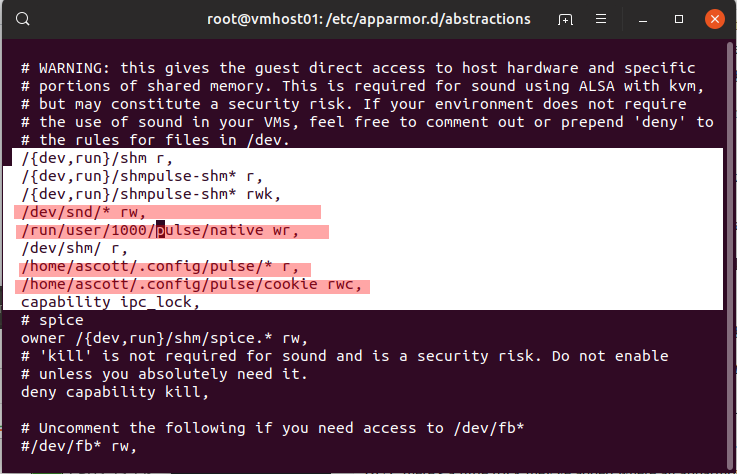
Task: Click the /dev/shm/ r line
Action: tap(74, 248)
